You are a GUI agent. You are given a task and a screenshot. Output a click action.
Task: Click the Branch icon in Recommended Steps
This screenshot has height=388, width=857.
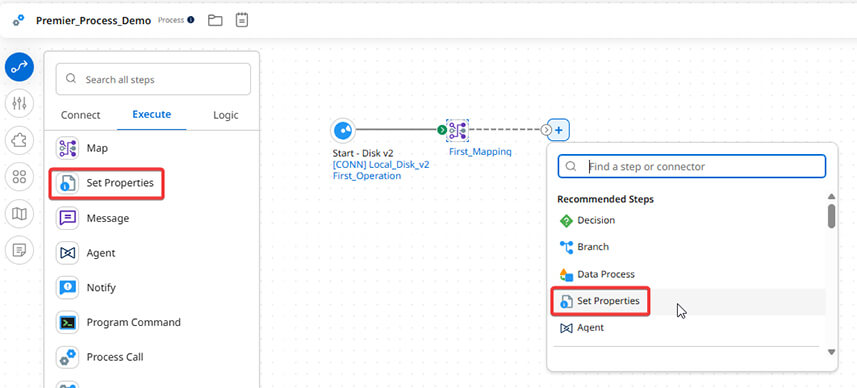click(566, 247)
